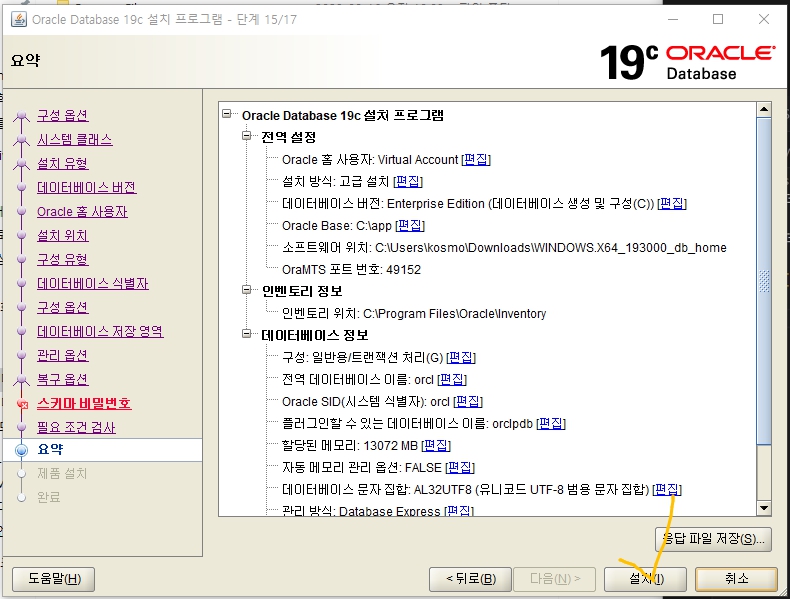This screenshot has width=790, height=599.
Task: Go to the 관리 옵션 step
Action: coord(62,355)
